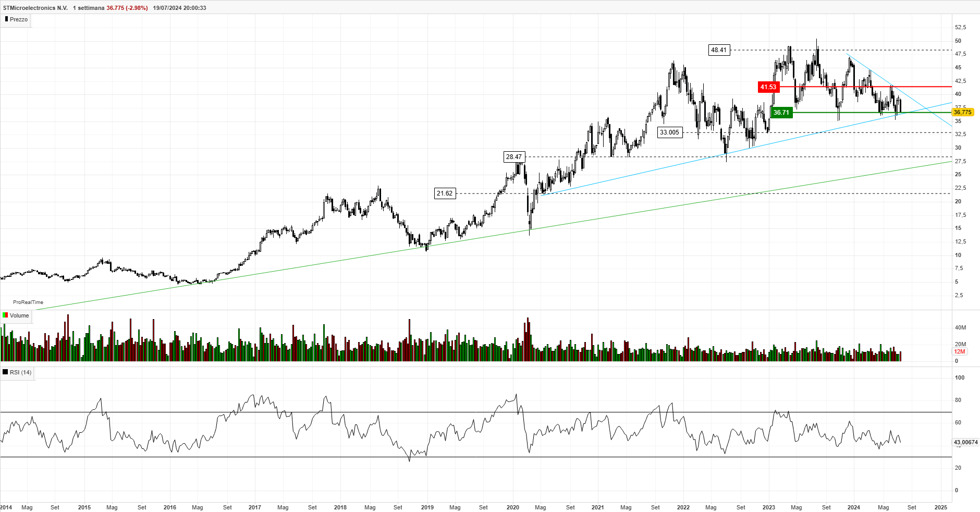The width and height of the screenshot is (980, 512).
Task: Click the 2022 label on time axis
Action: pyautogui.click(x=683, y=507)
